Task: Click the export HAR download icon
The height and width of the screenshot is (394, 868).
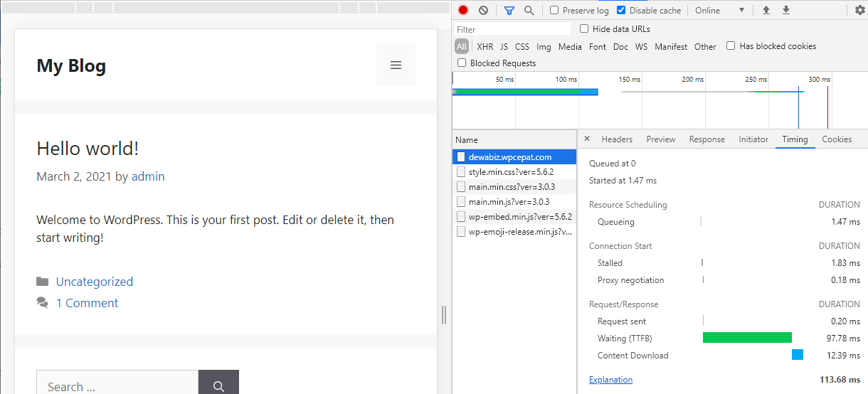Action: pyautogui.click(x=786, y=11)
